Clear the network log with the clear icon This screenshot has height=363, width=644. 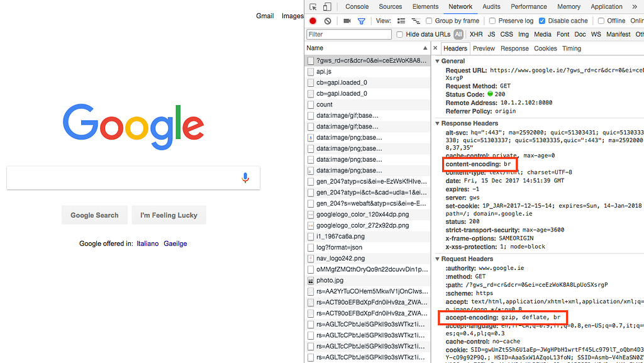pos(327,21)
